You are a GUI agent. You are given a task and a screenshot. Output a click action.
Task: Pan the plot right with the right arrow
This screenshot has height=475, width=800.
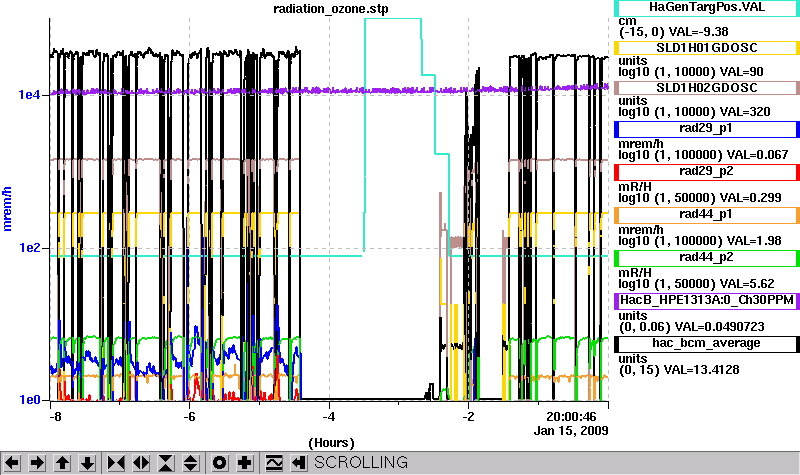coord(37,463)
